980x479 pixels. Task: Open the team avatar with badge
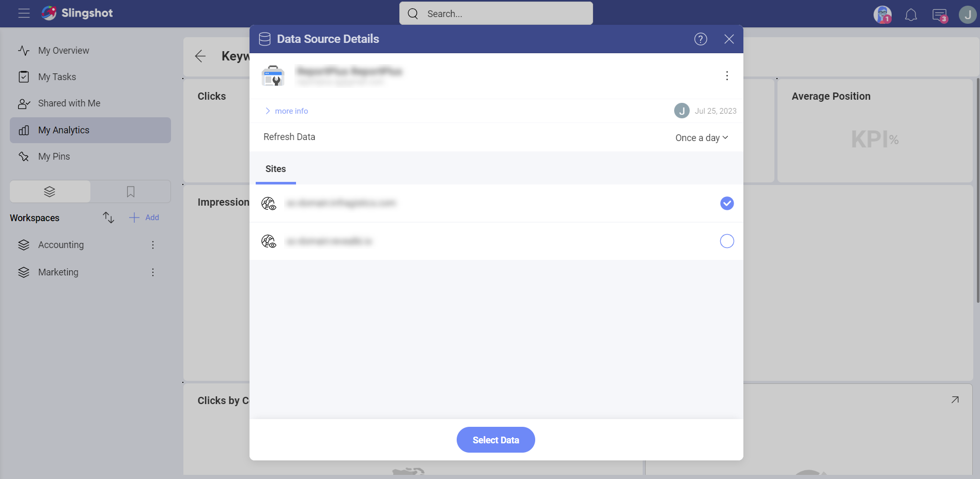point(882,14)
